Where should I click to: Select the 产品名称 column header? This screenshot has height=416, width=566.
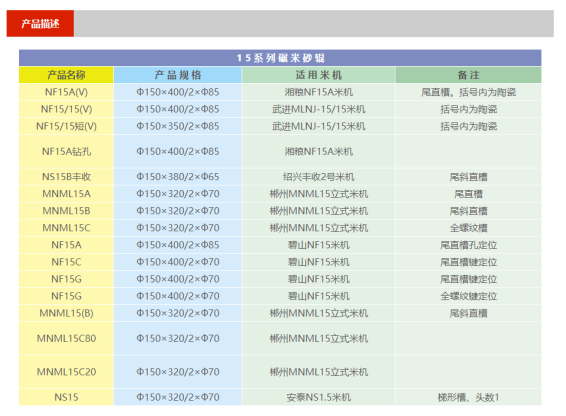tap(66, 75)
